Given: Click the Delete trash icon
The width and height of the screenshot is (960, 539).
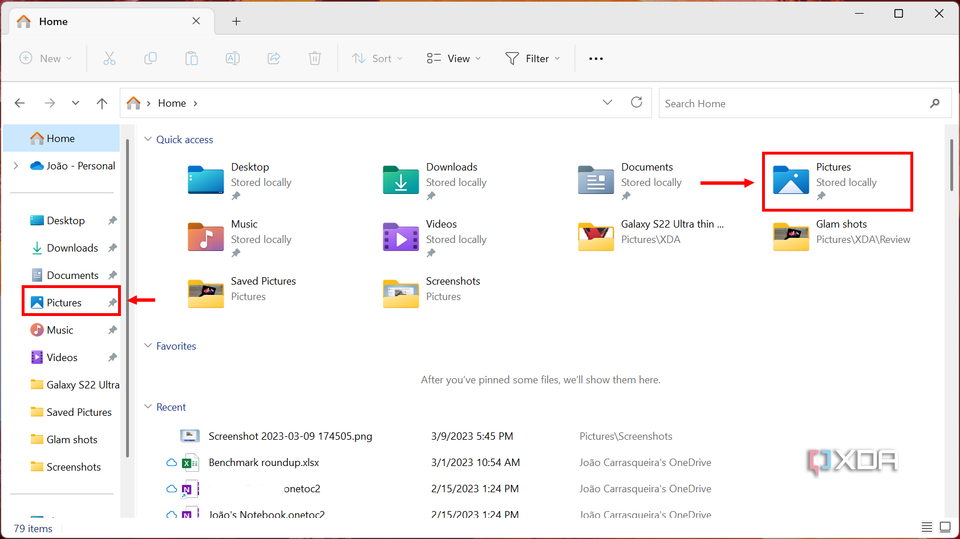Looking at the screenshot, I should click(x=315, y=58).
